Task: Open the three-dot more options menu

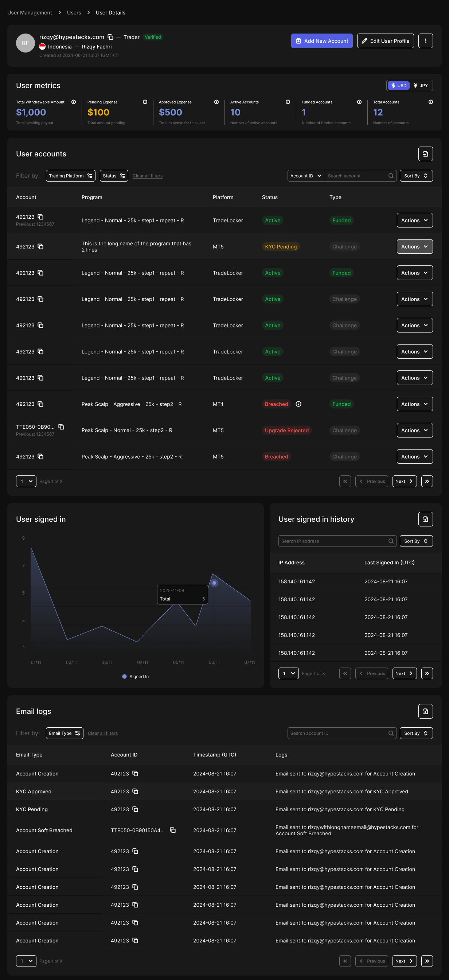Action: pos(425,41)
